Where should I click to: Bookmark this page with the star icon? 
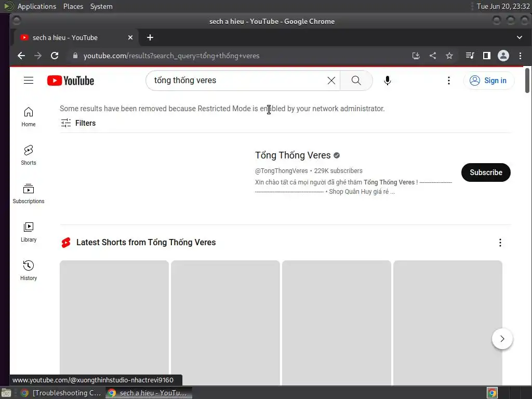pyautogui.click(x=449, y=56)
